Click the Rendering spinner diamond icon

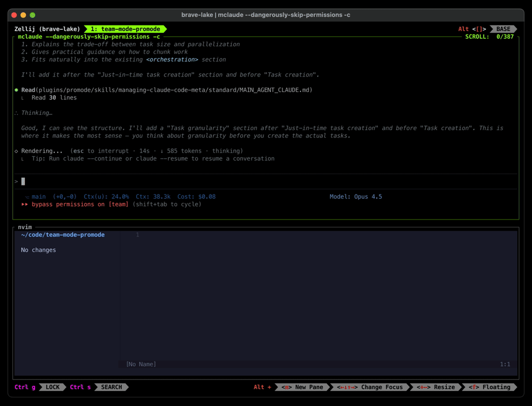pos(16,150)
